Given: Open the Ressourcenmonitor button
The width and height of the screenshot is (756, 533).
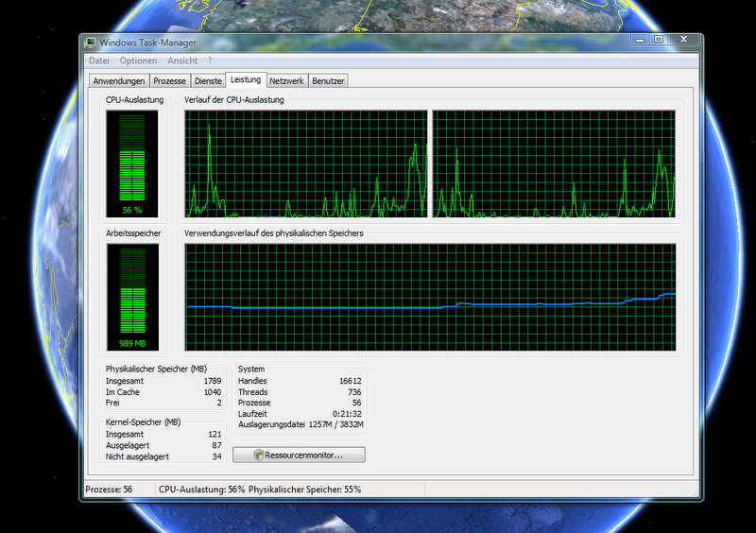Looking at the screenshot, I should click(x=299, y=455).
